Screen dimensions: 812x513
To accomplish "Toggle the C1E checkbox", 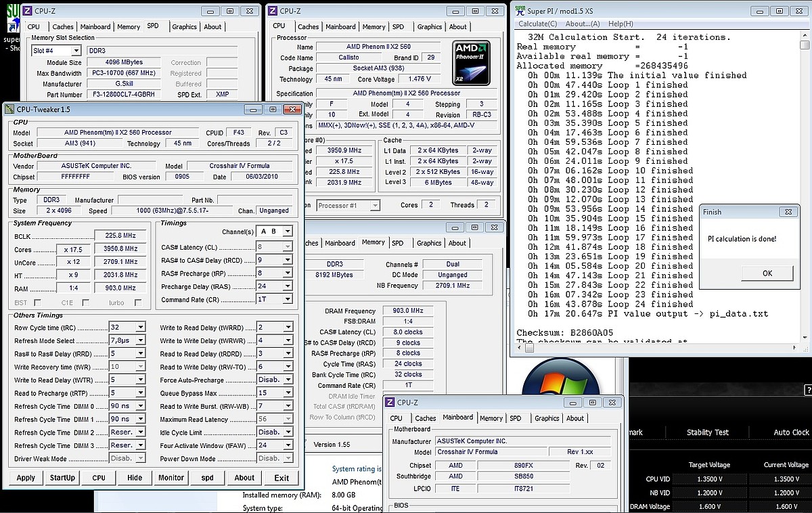I will (87, 303).
